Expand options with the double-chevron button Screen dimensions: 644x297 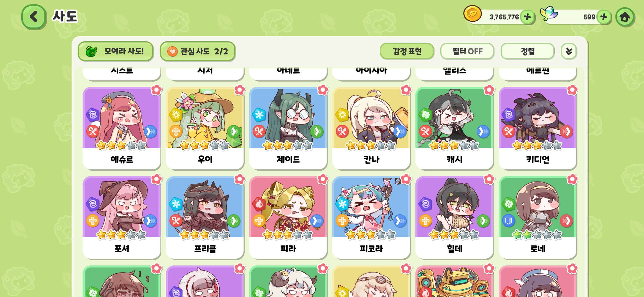(569, 51)
